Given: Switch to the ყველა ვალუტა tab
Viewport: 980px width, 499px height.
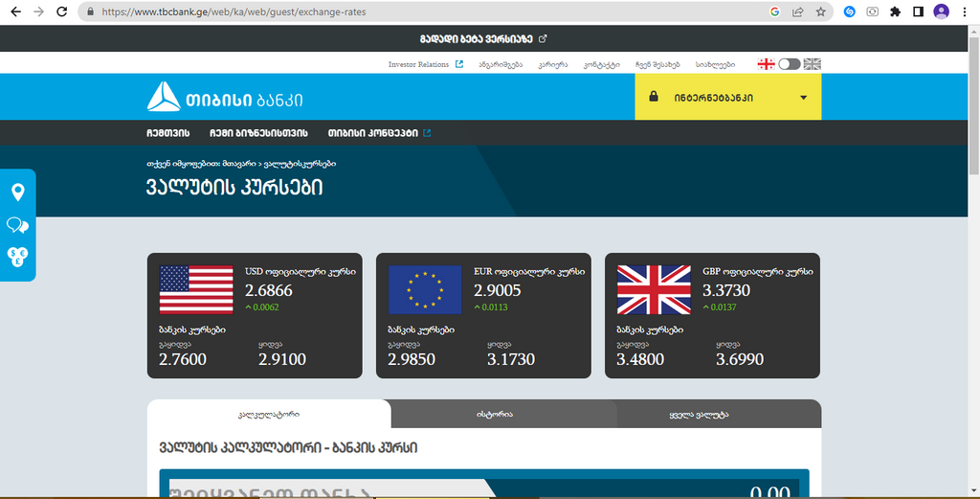Looking at the screenshot, I should click(x=699, y=414).
